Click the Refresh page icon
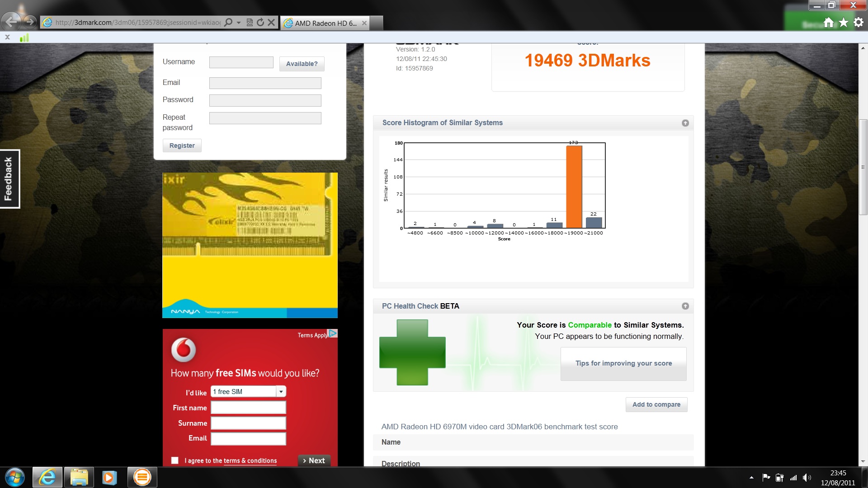 (x=260, y=22)
